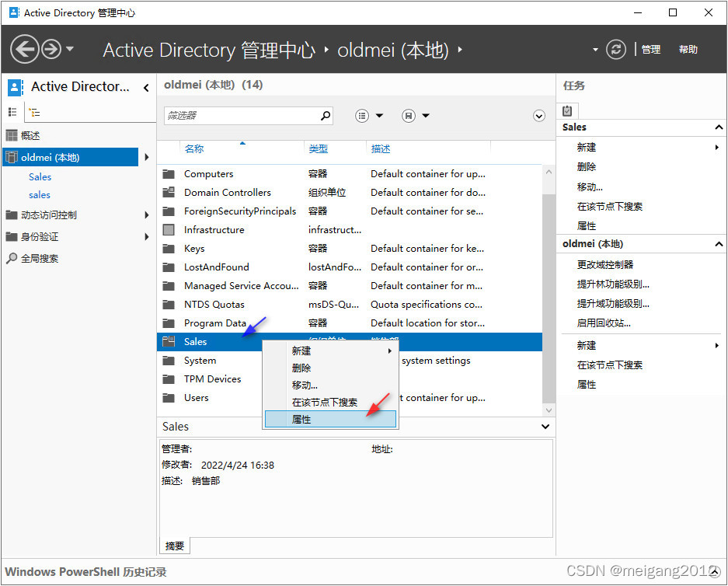728x586 pixels.
Task: Expand filter criteria with round chevron
Action: coord(538,116)
